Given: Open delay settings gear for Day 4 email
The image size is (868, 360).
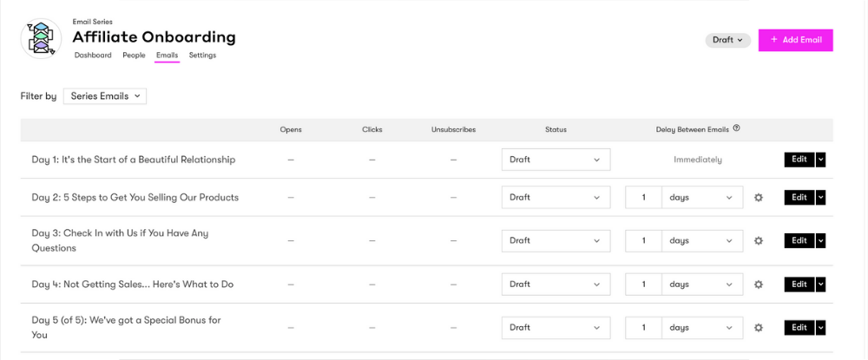Looking at the screenshot, I should coord(759,285).
